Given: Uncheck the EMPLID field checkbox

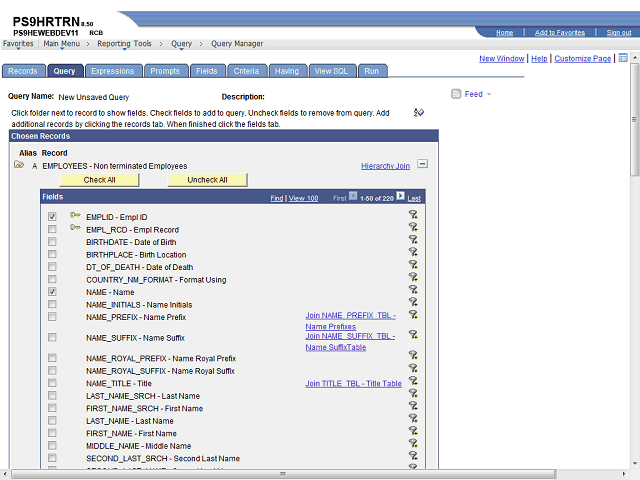Looking at the screenshot, I should tap(52, 216).
